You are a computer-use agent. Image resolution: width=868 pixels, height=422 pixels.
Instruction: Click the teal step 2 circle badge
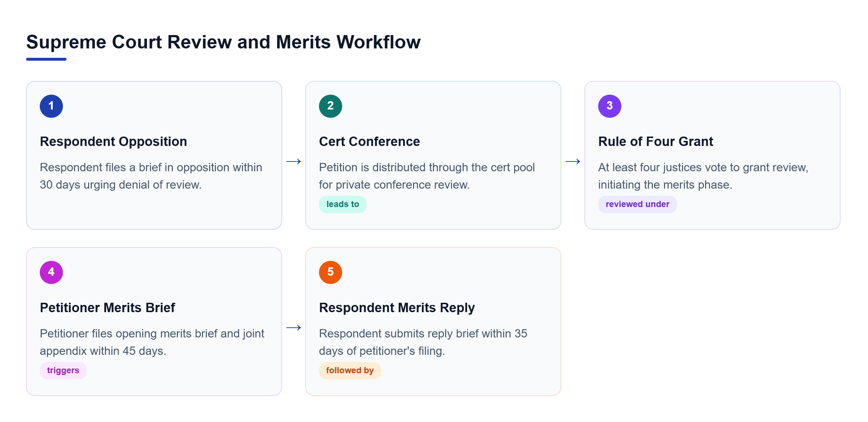[331, 106]
